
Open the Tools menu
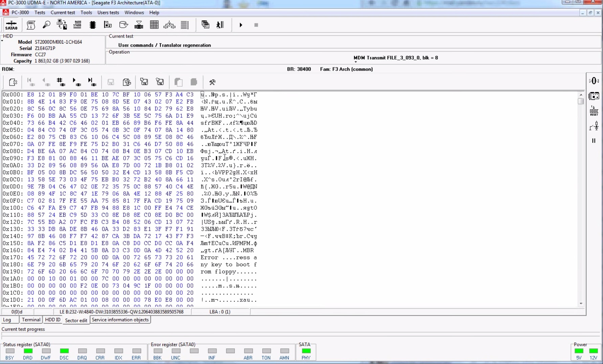pos(86,13)
